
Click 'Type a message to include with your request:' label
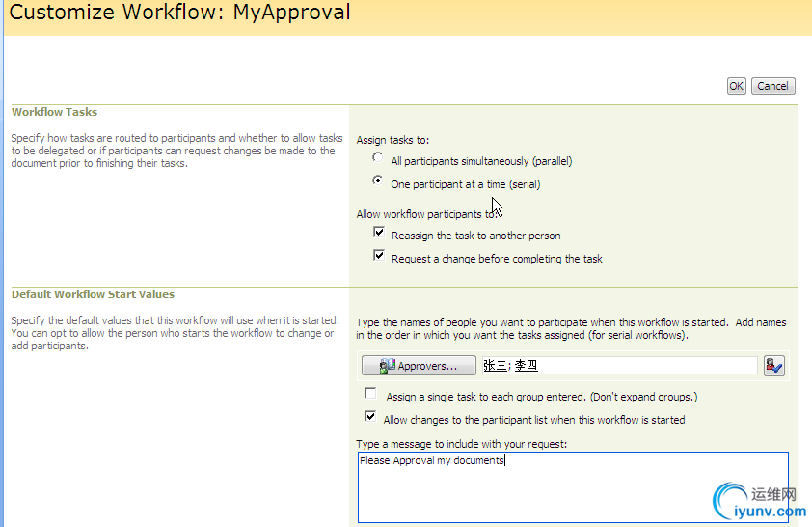[x=461, y=444]
